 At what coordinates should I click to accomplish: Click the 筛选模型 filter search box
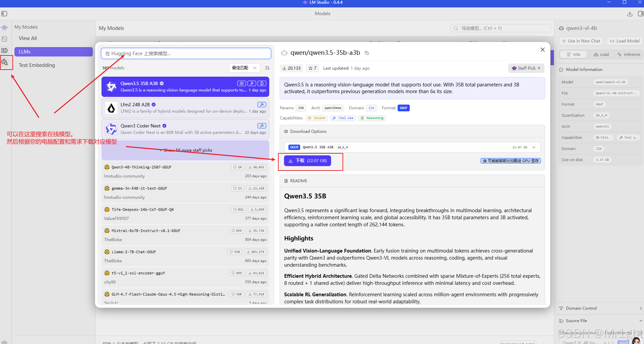501,28
